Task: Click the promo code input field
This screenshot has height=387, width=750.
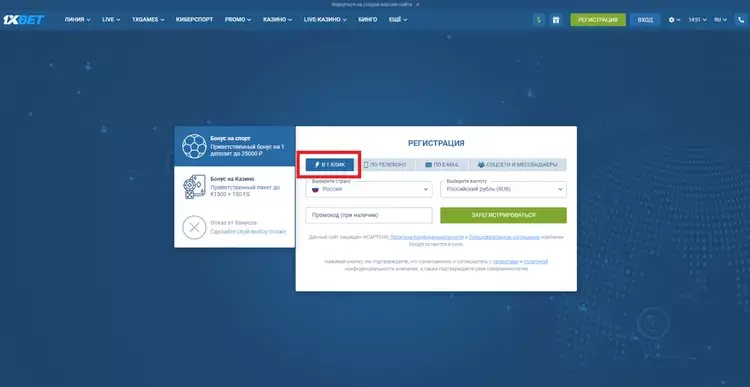Action: pyautogui.click(x=369, y=215)
